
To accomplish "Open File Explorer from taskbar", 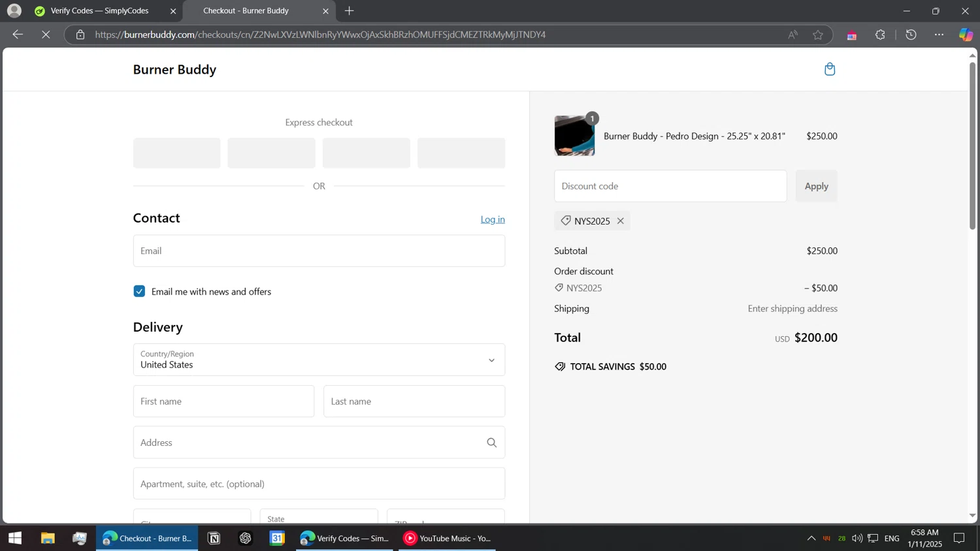I will pyautogui.click(x=48, y=538).
